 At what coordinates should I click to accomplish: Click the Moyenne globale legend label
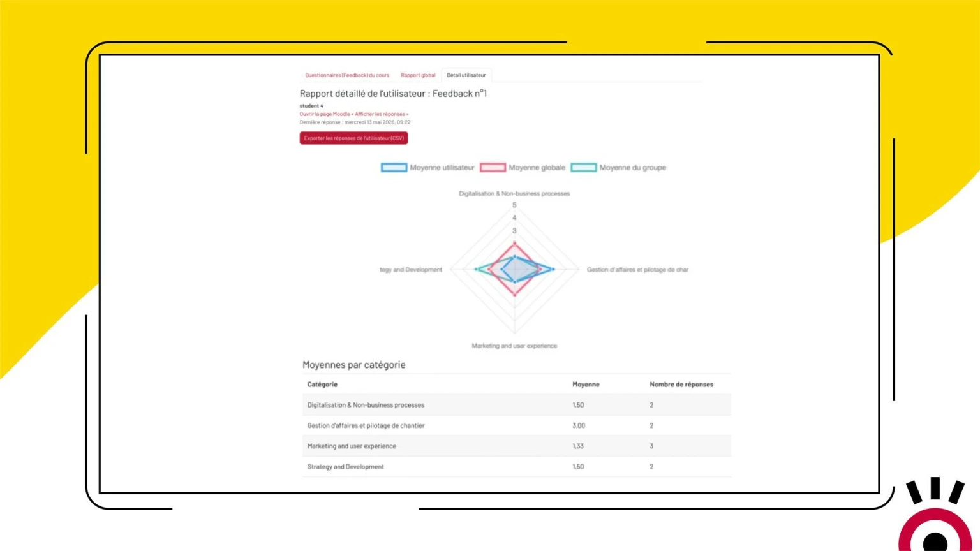click(x=537, y=168)
